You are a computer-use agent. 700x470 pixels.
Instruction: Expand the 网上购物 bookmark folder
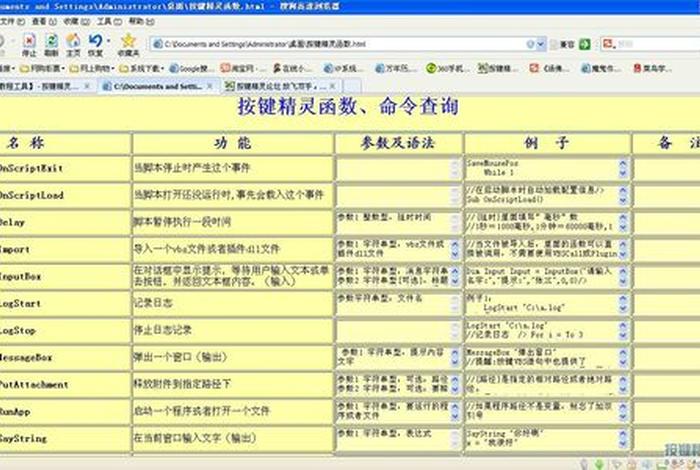pyautogui.click(x=92, y=68)
